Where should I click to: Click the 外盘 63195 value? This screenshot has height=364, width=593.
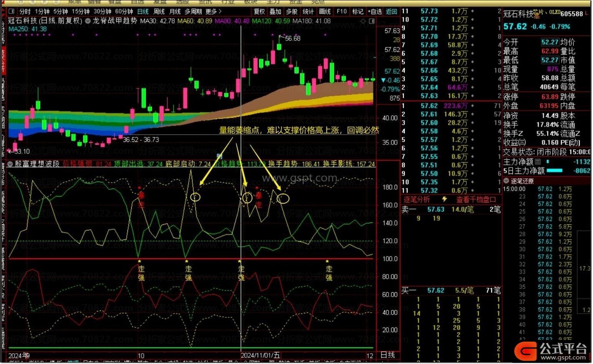point(549,106)
